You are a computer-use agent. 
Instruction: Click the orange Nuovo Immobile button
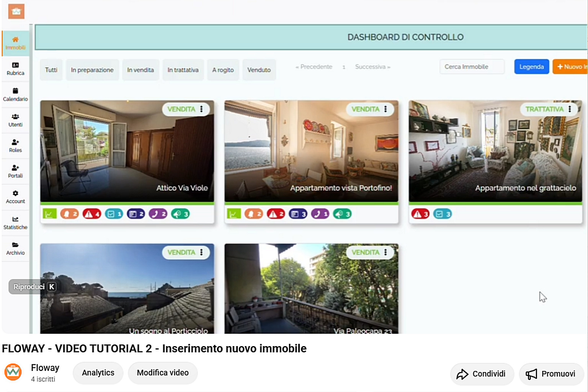click(570, 67)
